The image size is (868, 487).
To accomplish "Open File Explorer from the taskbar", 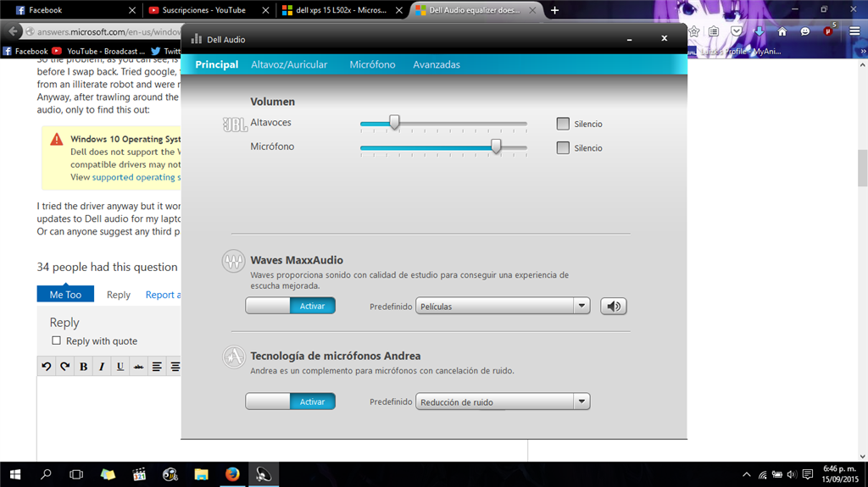I will pyautogui.click(x=201, y=474).
